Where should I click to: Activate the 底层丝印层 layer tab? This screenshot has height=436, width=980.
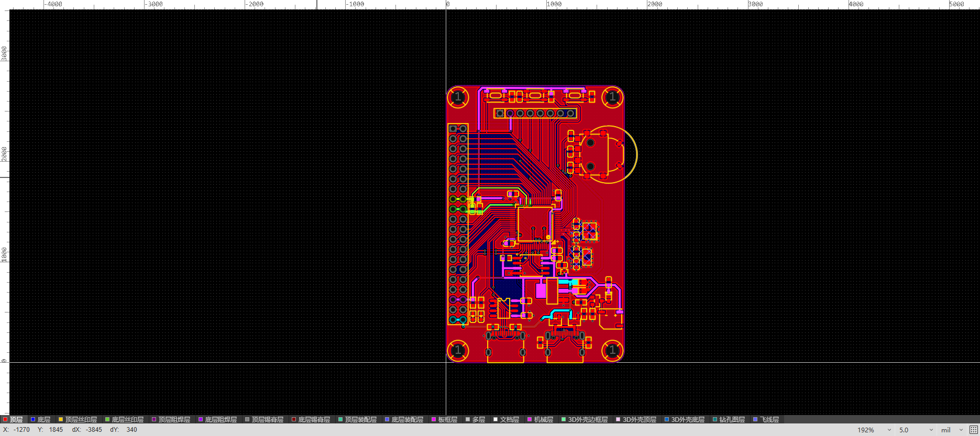point(124,420)
